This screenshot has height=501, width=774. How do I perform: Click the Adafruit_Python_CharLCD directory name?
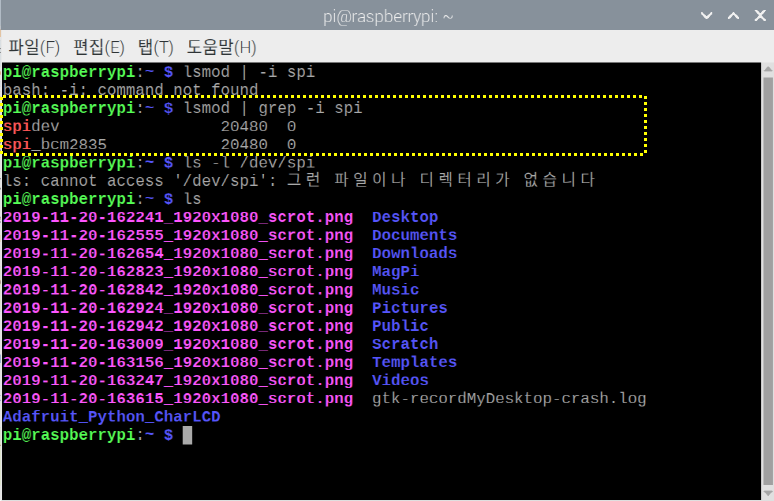pyautogui.click(x=112, y=417)
